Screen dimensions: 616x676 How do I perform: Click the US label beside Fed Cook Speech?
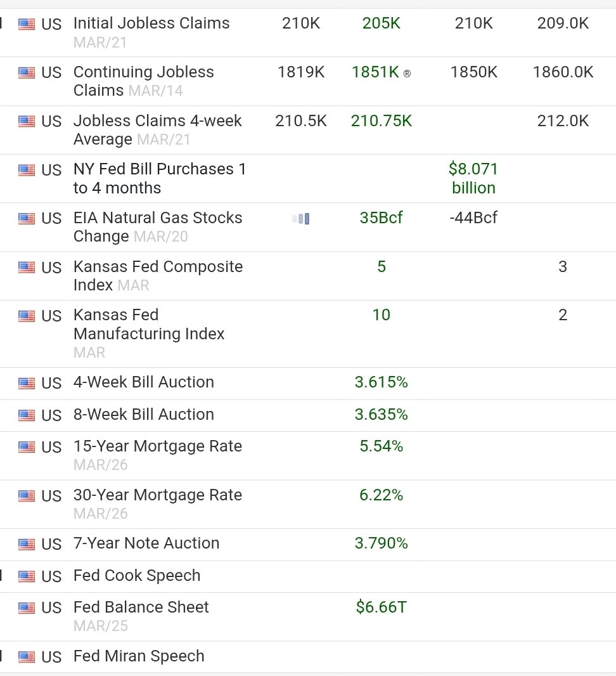pyautogui.click(x=51, y=576)
